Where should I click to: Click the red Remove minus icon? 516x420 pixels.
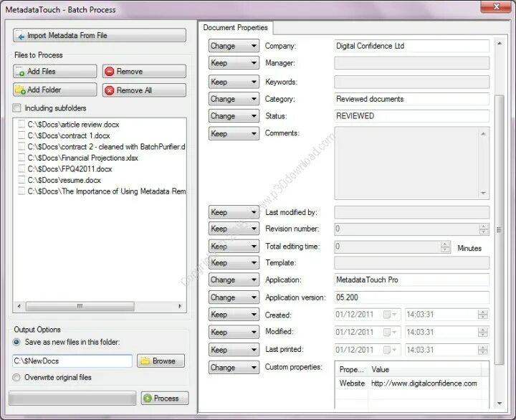(109, 72)
